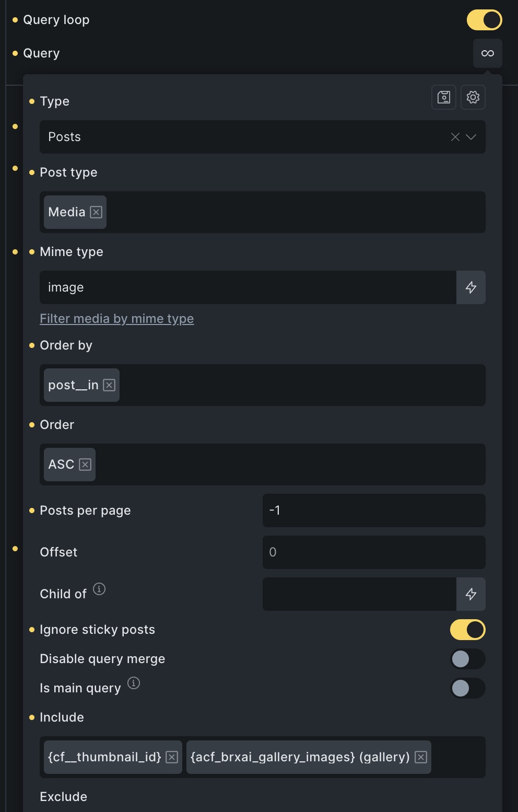Click the Mime type dynamic data bolt
518x812 pixels.
[471, 287]
